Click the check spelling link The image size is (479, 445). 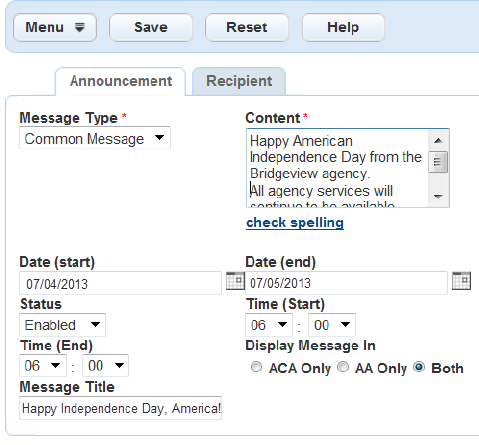click(x=295, y=223)
